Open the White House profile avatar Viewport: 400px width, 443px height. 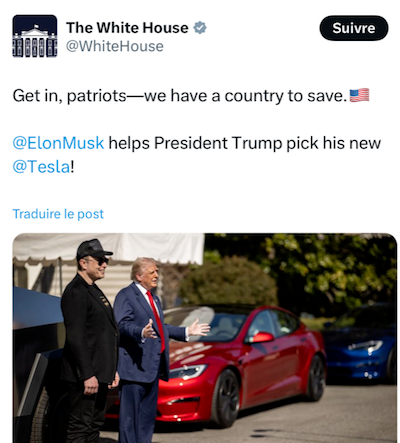[x=35, y=36]
